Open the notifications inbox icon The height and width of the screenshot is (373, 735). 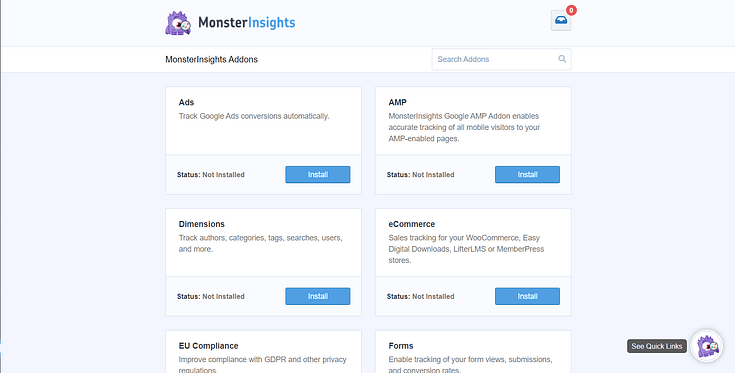(x=561, y=21)
